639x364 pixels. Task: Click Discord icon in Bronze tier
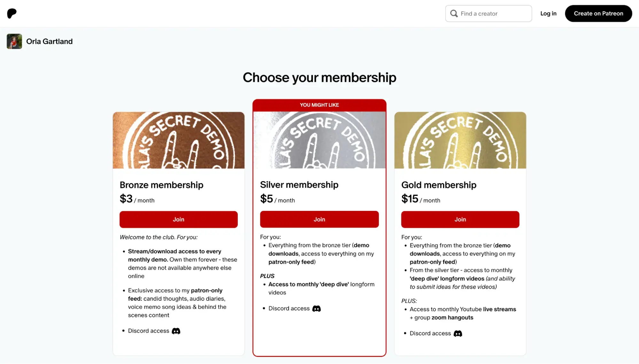[176, 331]
